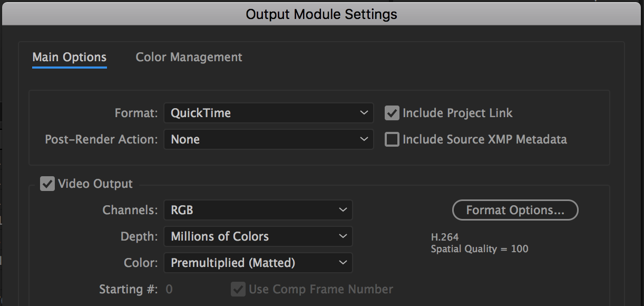This screenshot has height=306, width=644.
Task: Enable Include Source XMP Metadata
Action: pos(392,139)
